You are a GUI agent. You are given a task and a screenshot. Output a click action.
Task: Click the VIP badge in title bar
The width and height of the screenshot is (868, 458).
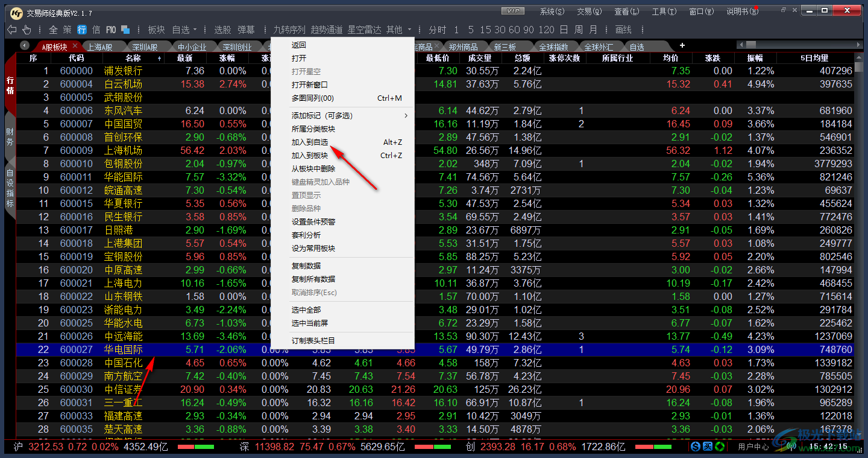pyautogui.click(x=514, y=11)
